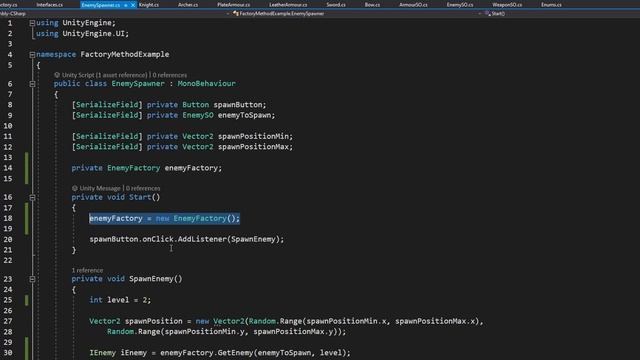This screenshot has height=360, width=640.
Task: Collapse the using directives block
Action: pyautogui.click(x=32, y=23)
